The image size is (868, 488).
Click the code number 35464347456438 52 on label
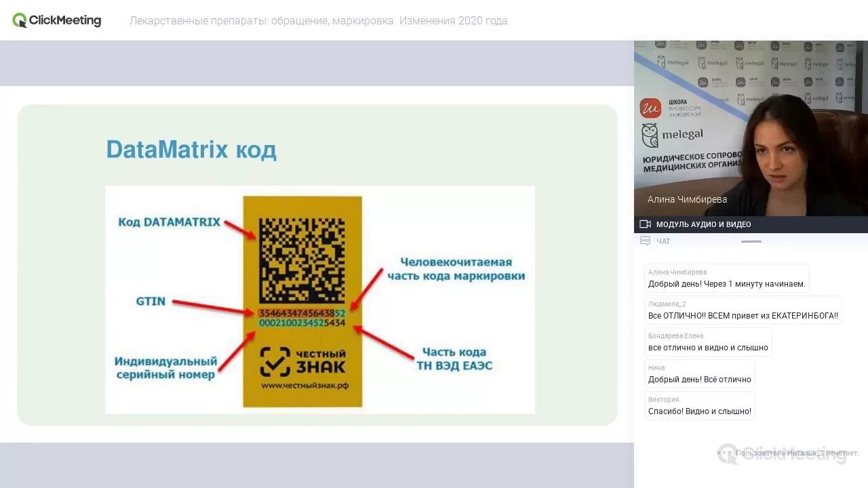pyautogui.click(x=302, y=313)
